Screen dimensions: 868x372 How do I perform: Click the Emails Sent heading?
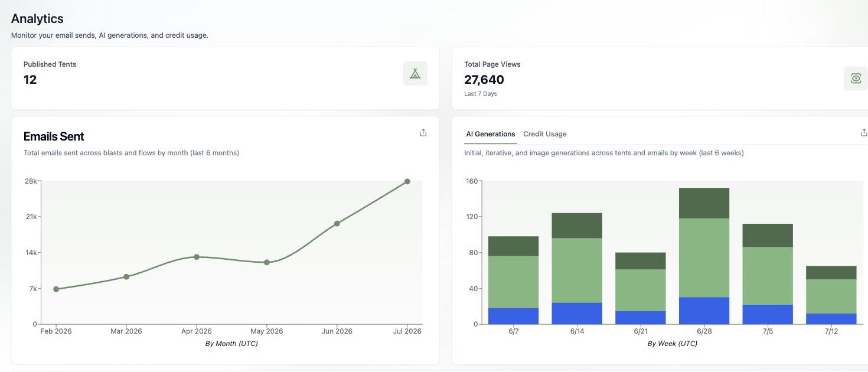pyautogui.click(x=54, y=136)
